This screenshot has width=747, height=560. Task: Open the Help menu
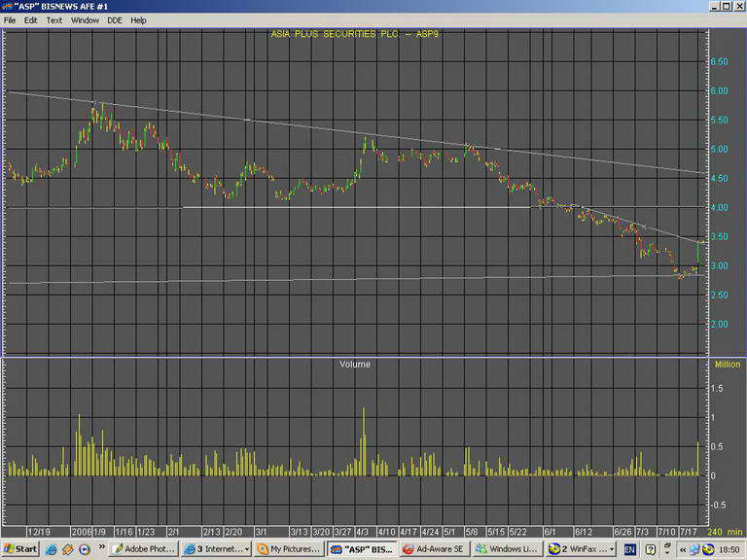138,20
